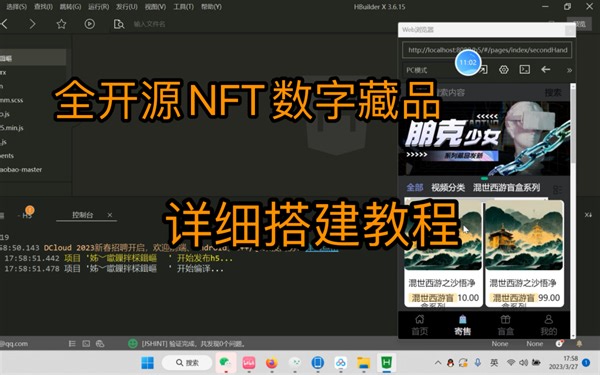Go to 首页 in bottom navigation

(420, 325)
